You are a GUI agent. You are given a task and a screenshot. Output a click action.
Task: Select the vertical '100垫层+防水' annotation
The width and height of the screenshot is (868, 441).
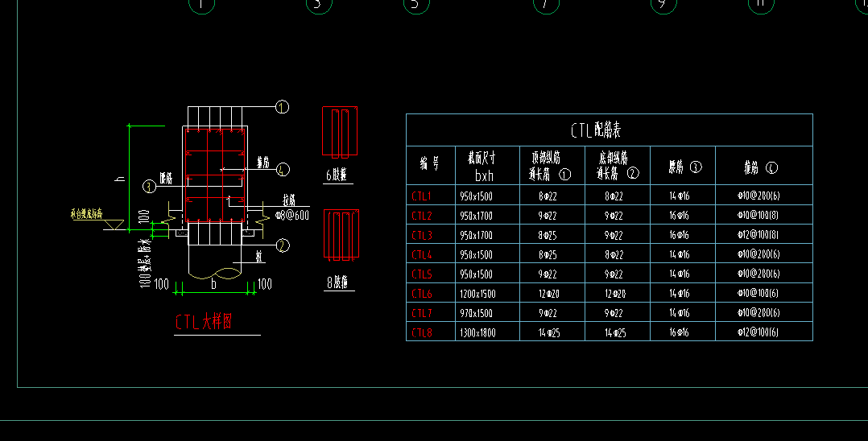(144, 262)
